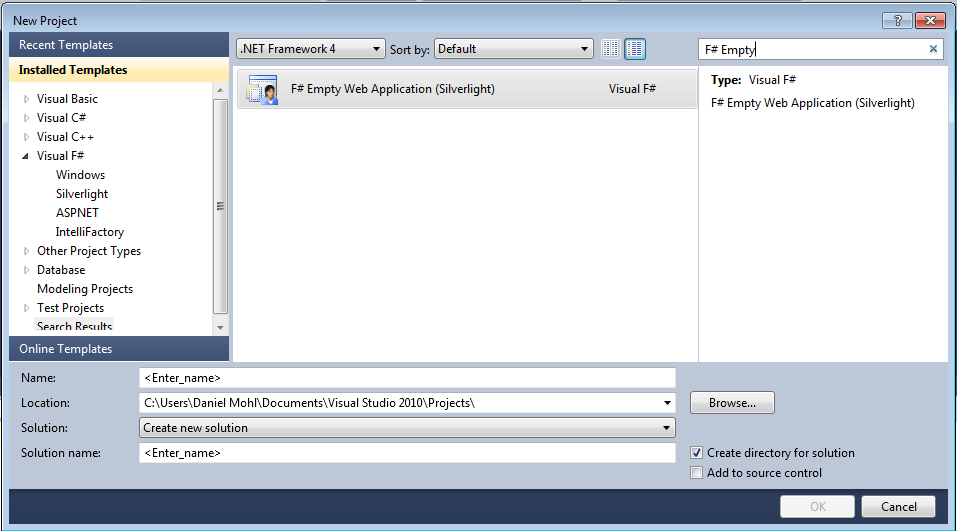
Task: Open the Recent Templates section
Action: tap(119, 45)
